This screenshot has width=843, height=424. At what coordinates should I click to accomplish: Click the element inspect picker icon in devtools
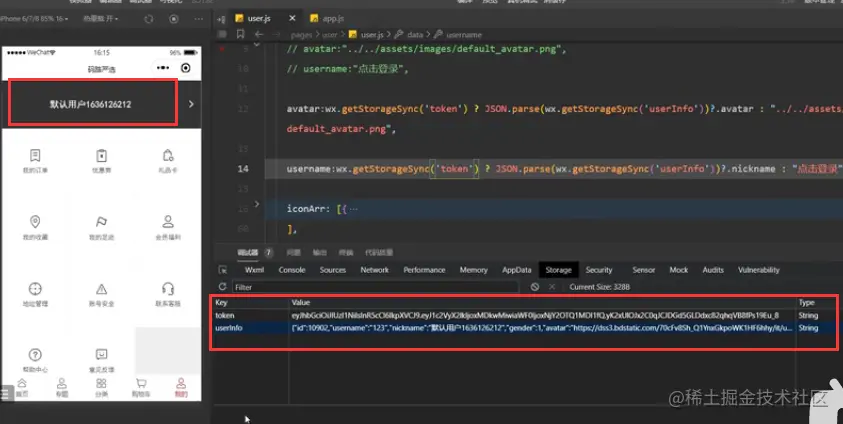pos(223,270)
